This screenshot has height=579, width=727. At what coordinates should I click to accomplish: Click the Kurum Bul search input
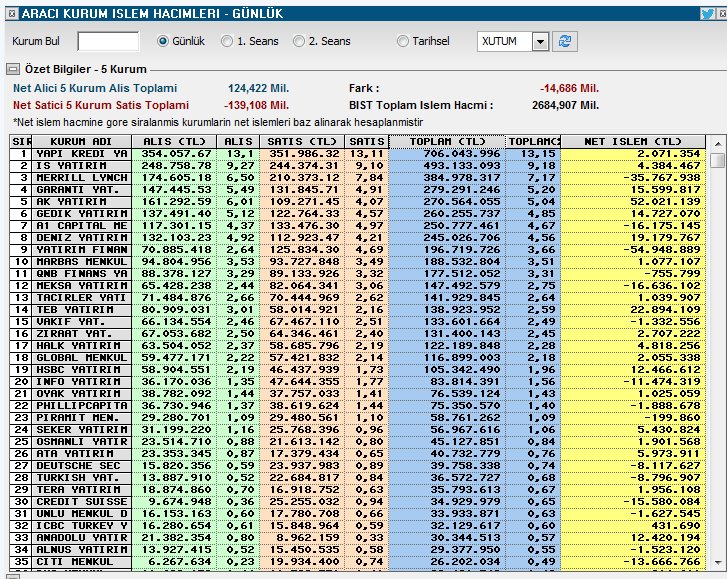(108, 41)
